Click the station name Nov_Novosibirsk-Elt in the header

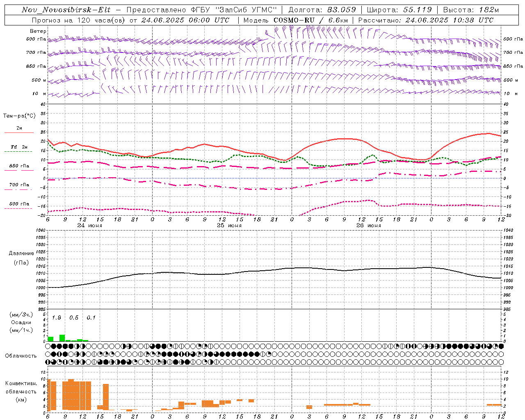(66, 10)
